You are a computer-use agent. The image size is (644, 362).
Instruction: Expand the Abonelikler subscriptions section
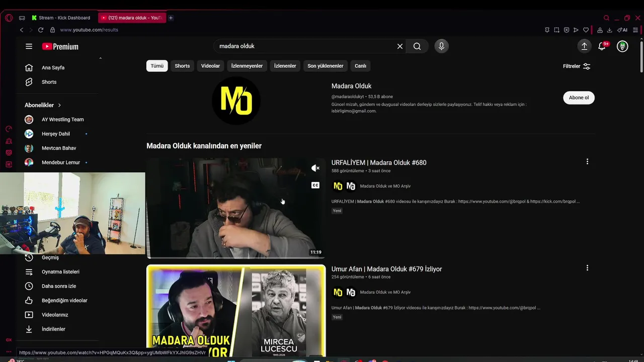click(x=43, y=105)
